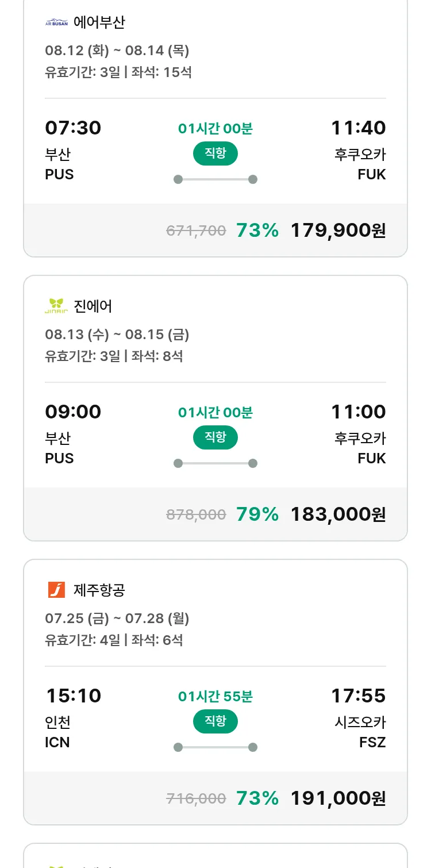Select the 183,000원 Jin Air fare

(x=338, y=514)
